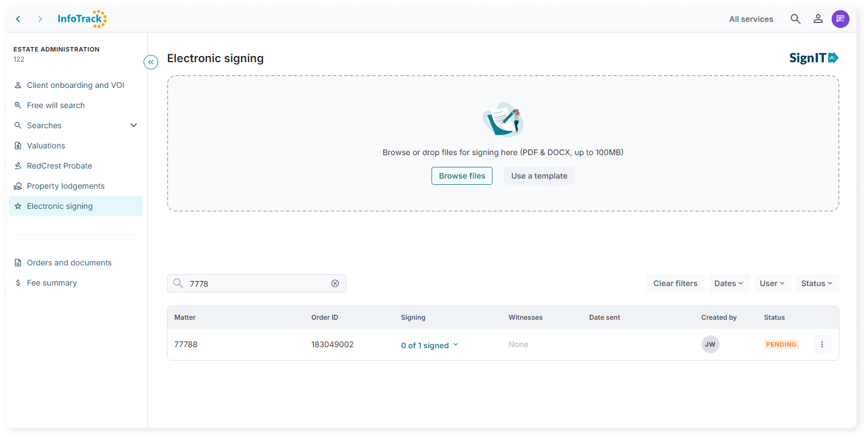The image size is (868, 439).
Task: Click the Browse files button
Action: click(x=462, y=176)
